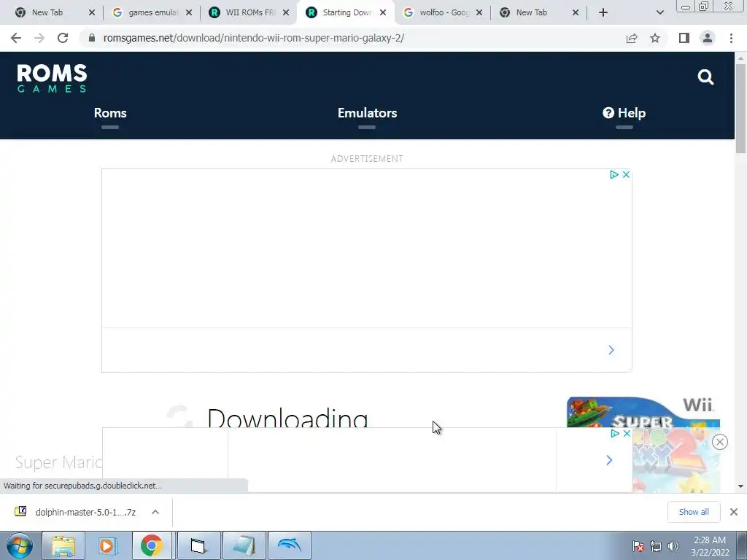Click the ROMS GAMES logo
747x560 pixels.
coord(52,78)
